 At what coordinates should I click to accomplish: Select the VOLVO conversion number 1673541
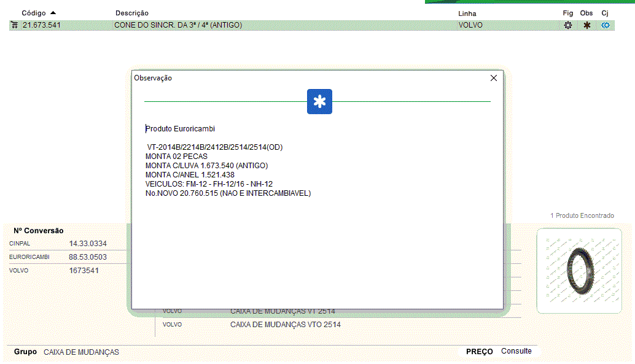(x=84, y=270)
